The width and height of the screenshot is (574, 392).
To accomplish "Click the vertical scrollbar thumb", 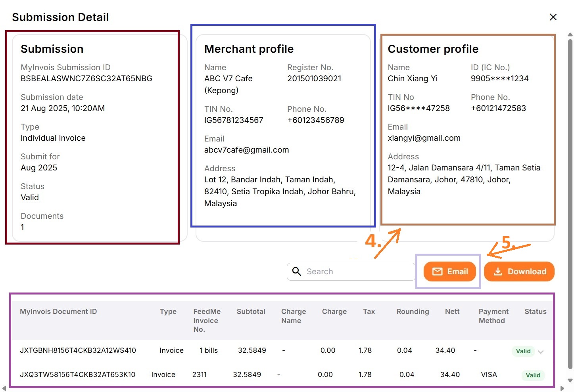I will [x=570, y=198].
